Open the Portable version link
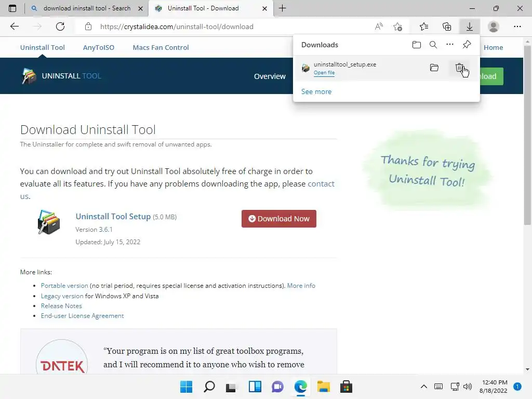The image size is (532, 399). (64, 286)
